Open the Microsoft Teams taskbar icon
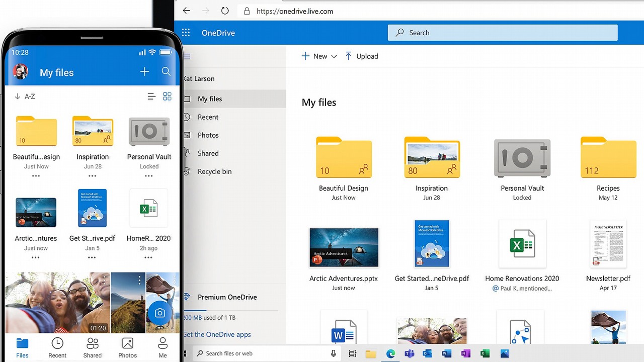Screen dimensions: 644x362 [410, 353]
